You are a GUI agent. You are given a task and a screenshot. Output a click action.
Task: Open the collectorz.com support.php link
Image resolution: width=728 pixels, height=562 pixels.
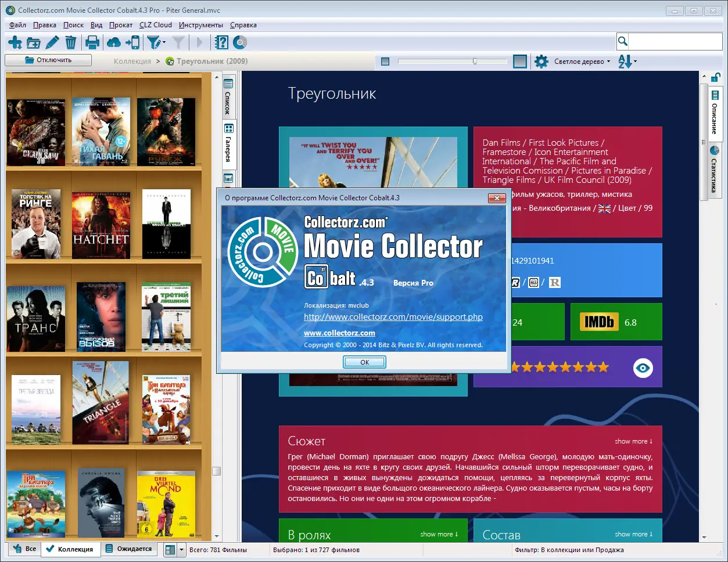click(393, 317)
